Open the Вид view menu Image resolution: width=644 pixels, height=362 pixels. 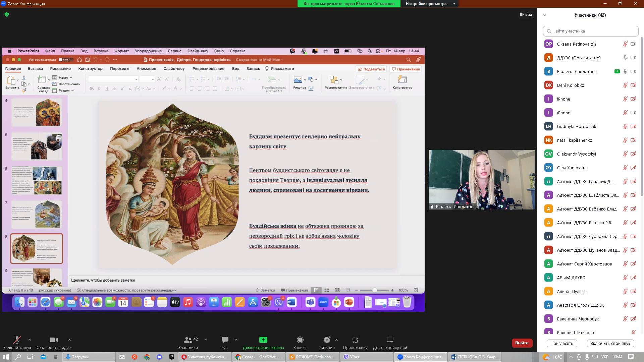526,14
